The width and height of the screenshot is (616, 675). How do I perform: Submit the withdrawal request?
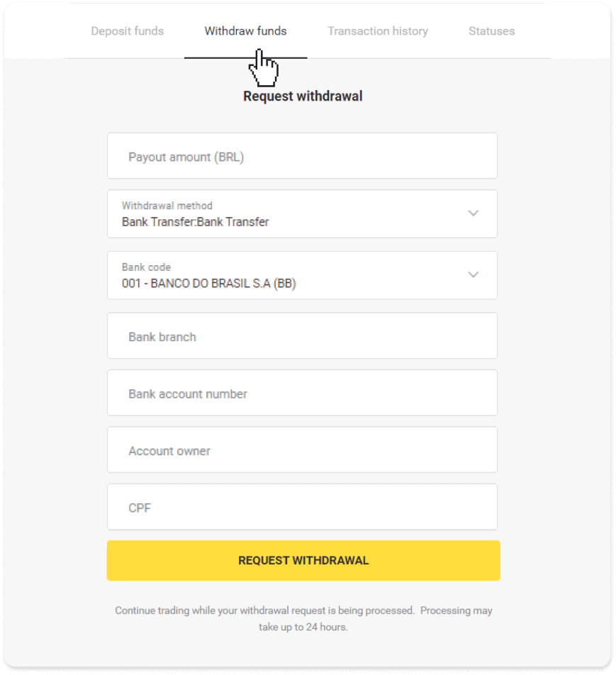[303, 560]
